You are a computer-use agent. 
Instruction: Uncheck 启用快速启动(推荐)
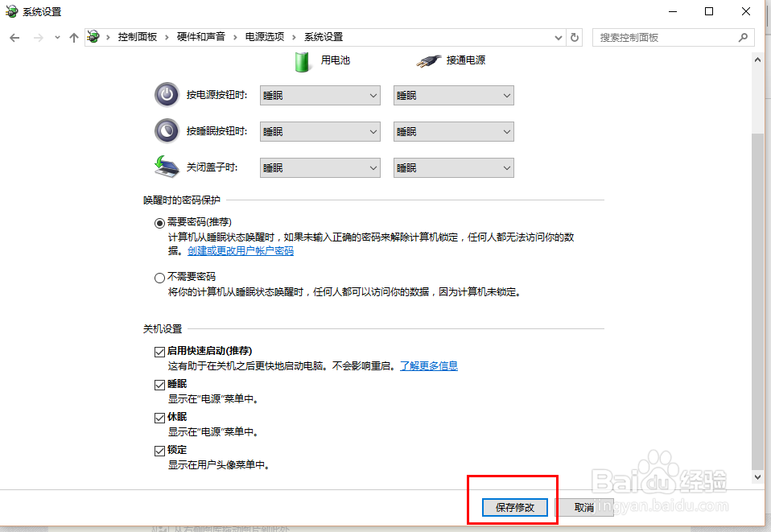click(x=160, y=351)
